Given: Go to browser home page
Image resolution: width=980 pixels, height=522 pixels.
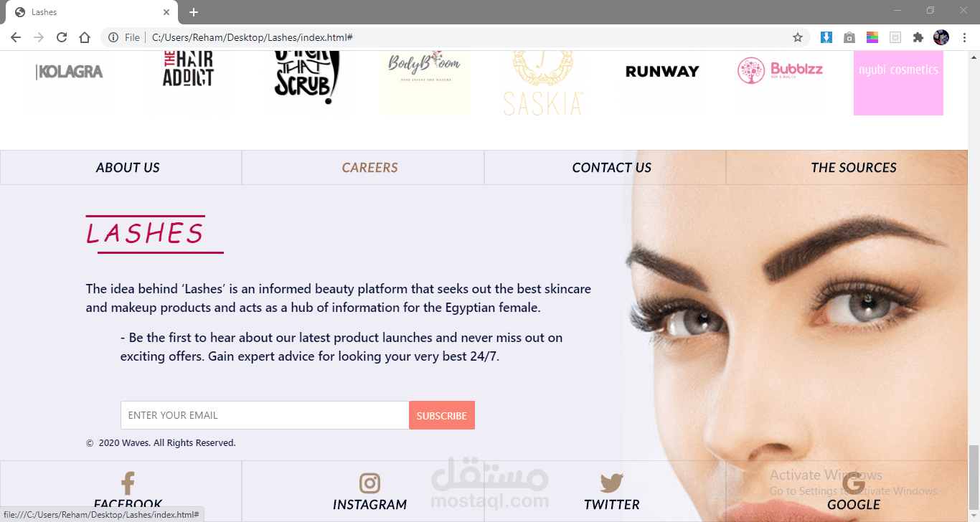Looking at the screenshot, I should [x=85, y=37].
